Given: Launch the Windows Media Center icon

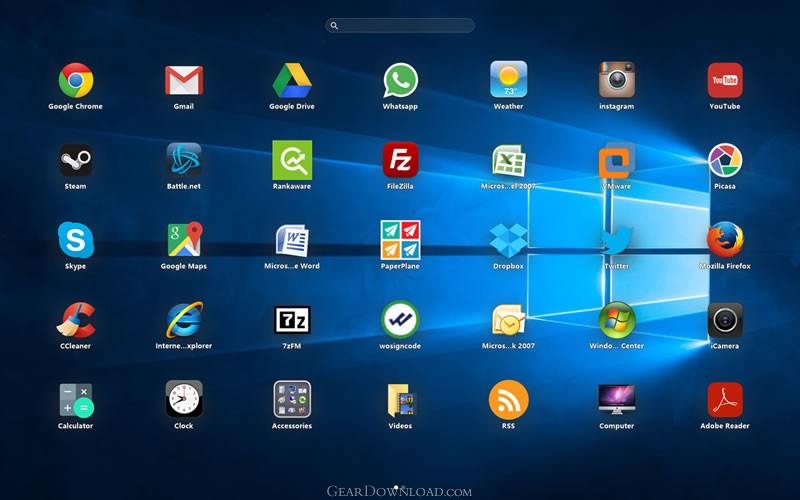Looking at the screenshot, I should point(616,320).
